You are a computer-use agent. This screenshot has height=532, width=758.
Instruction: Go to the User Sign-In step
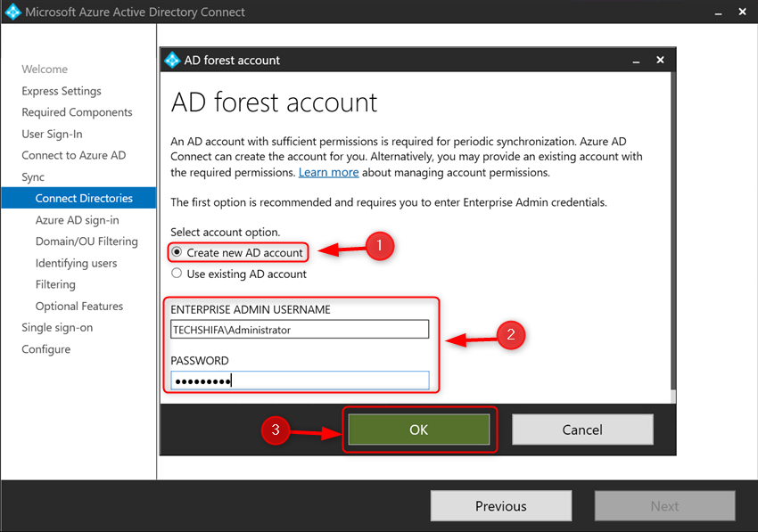click(55, 134)
